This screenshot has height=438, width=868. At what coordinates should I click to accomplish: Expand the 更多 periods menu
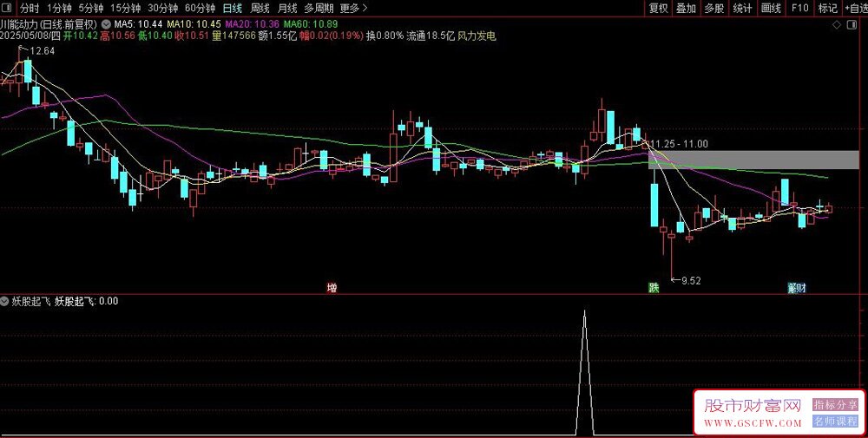point(354,8)
